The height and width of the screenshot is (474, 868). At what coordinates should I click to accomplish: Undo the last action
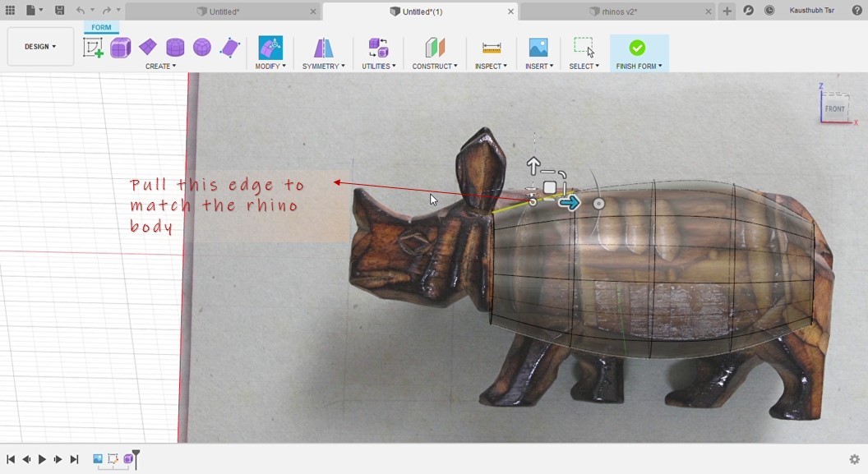click(81, 11)
